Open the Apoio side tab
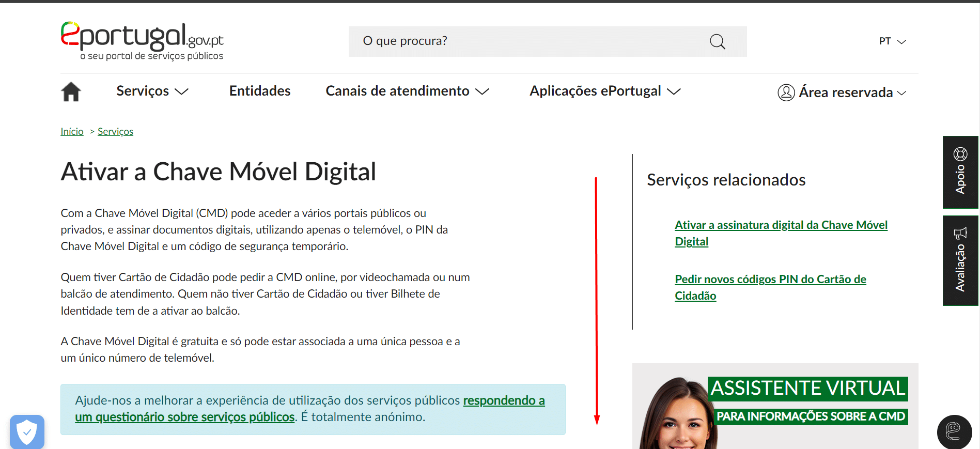This screenshot has height=449, width=980. (960, 172)
